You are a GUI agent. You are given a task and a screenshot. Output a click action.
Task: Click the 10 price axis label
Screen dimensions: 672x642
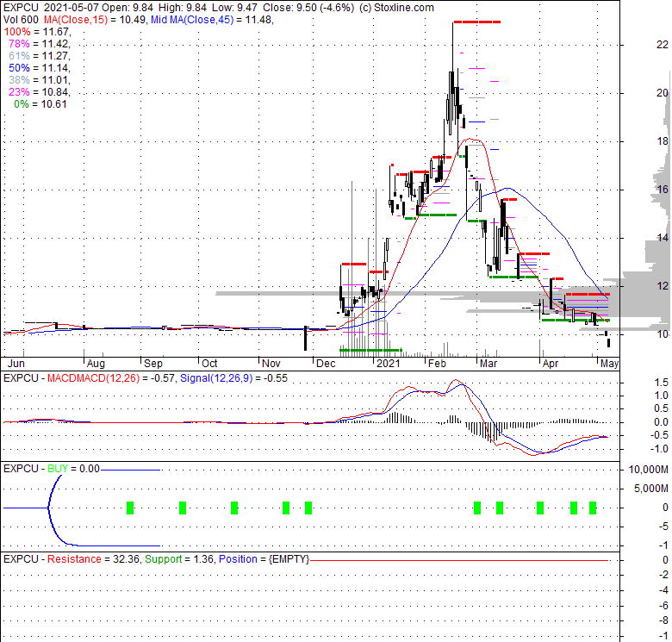[x=663, y=334]
